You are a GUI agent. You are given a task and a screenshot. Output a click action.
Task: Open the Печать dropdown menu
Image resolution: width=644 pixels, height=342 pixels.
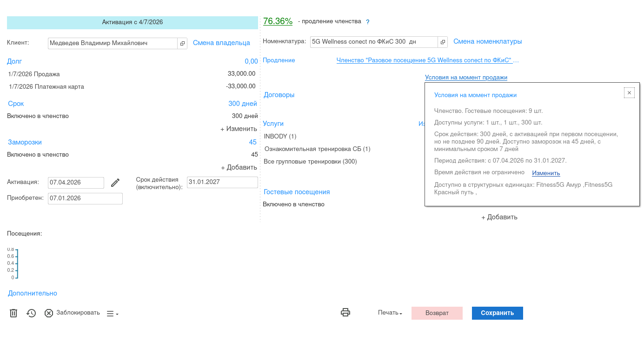pyautogui.click(x=390, y=313)
